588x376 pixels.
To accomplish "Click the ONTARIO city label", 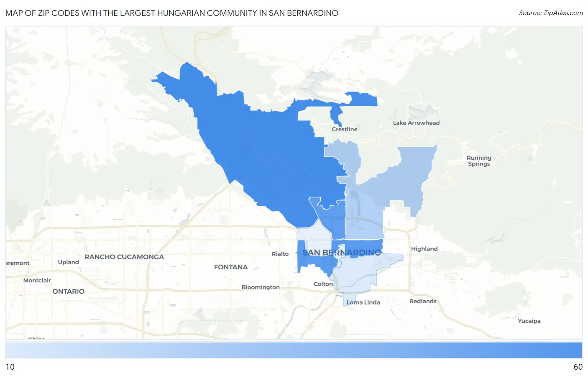I will (x=68, y=291).
